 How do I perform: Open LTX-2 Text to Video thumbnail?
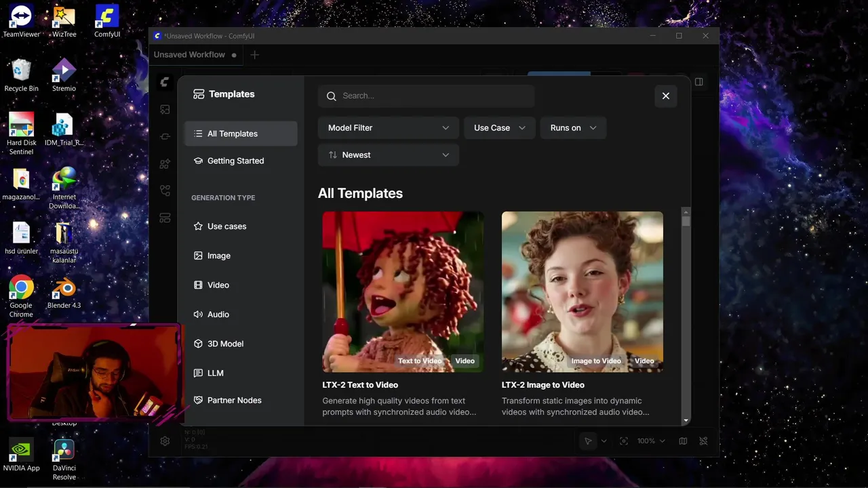tap(403, 291)
